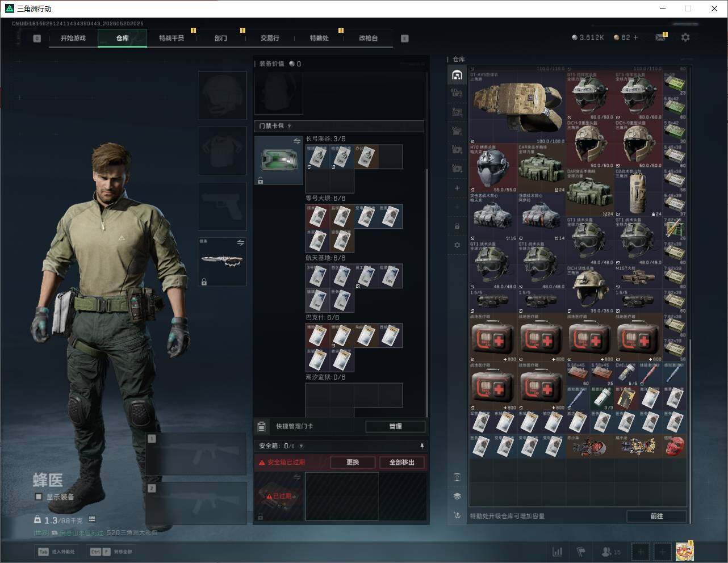Click the 管理 button for keycards
This screenshot has width=728, height=563.
coord(395,426)
